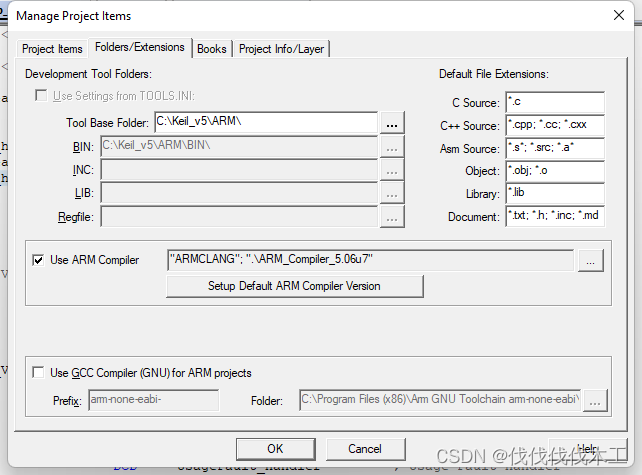The height and width of the screenshot is (475, 642).
Task: Click the C++ Source extensions field
Action: (555, 125)
